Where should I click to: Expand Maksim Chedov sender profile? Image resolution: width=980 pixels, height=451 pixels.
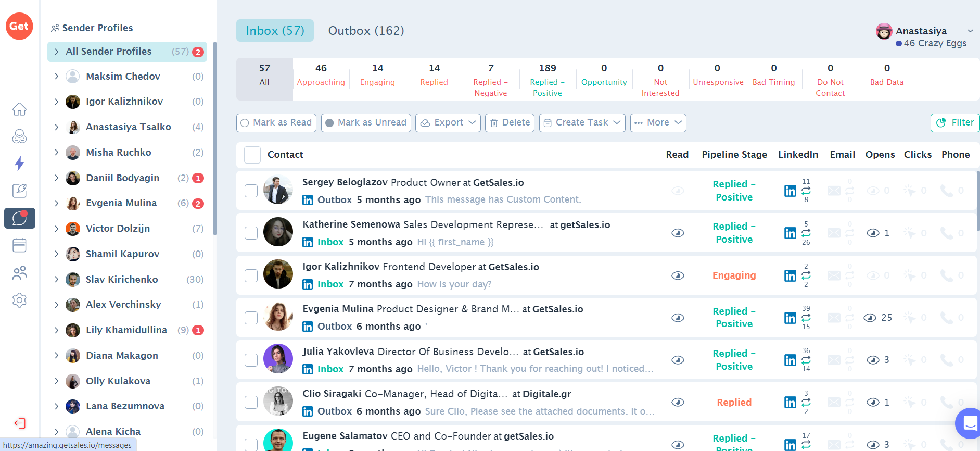click(57, 77)
